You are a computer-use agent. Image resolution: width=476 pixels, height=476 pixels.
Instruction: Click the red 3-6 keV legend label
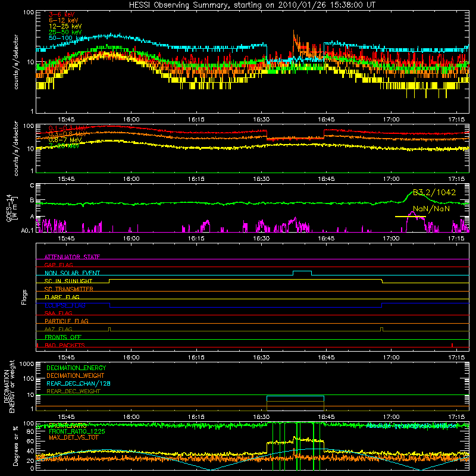pos(62,14)
